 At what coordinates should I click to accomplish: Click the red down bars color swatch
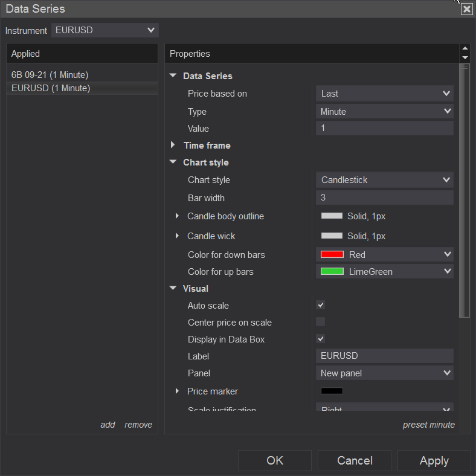tap(332, 254)
